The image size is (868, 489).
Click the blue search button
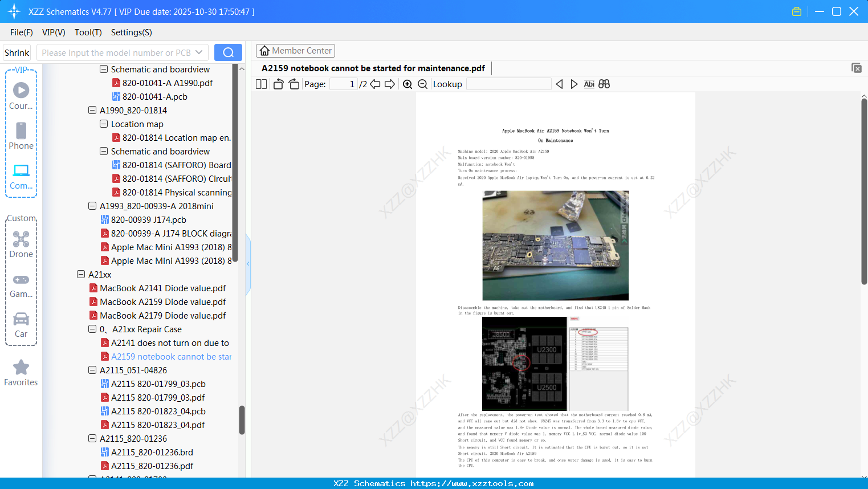point(228,52)
